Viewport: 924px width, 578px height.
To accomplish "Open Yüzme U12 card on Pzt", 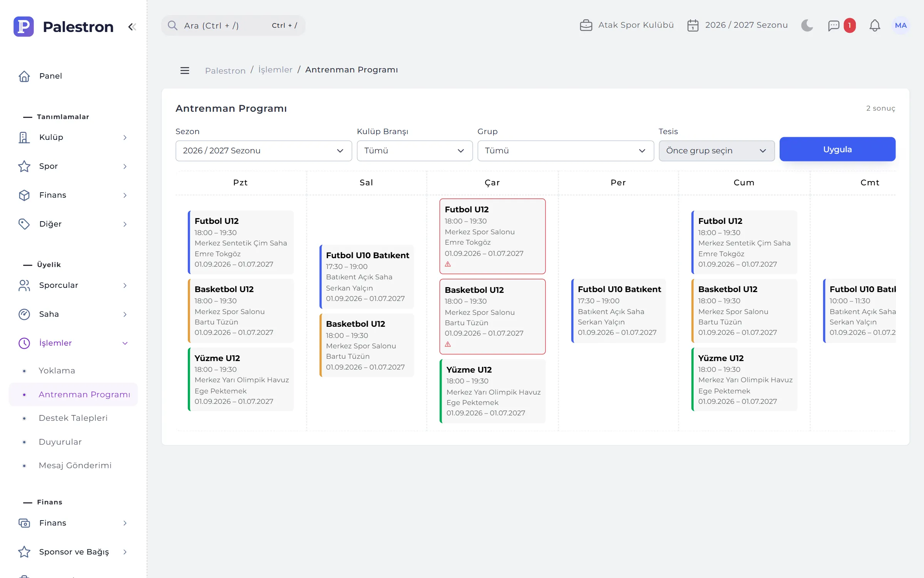I will pos(241,380).
